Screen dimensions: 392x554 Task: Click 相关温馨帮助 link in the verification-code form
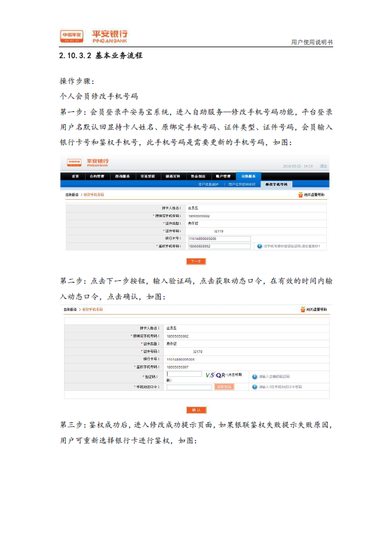coord(316,309)
